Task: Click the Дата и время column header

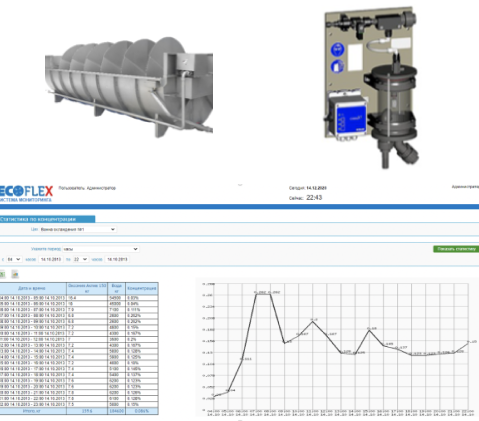Action: [33, 288]
